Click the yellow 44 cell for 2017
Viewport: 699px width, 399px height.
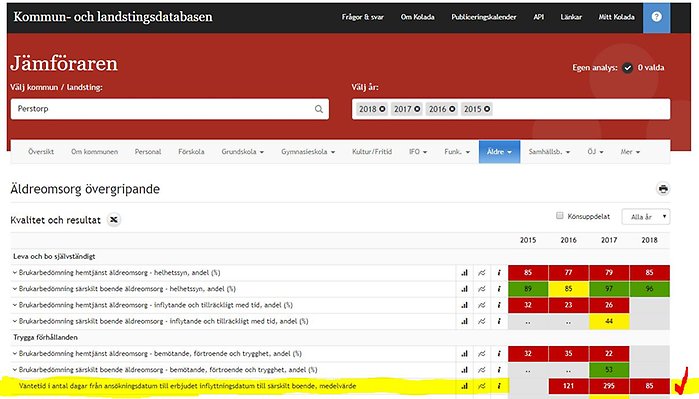coord(609,321)
